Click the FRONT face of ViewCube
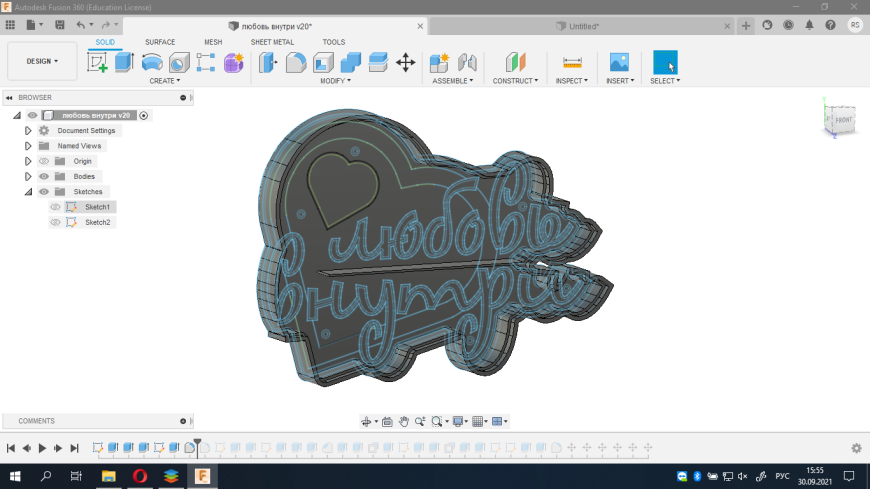The height and width of the screenshot is (489, 870). click(843, 120)
